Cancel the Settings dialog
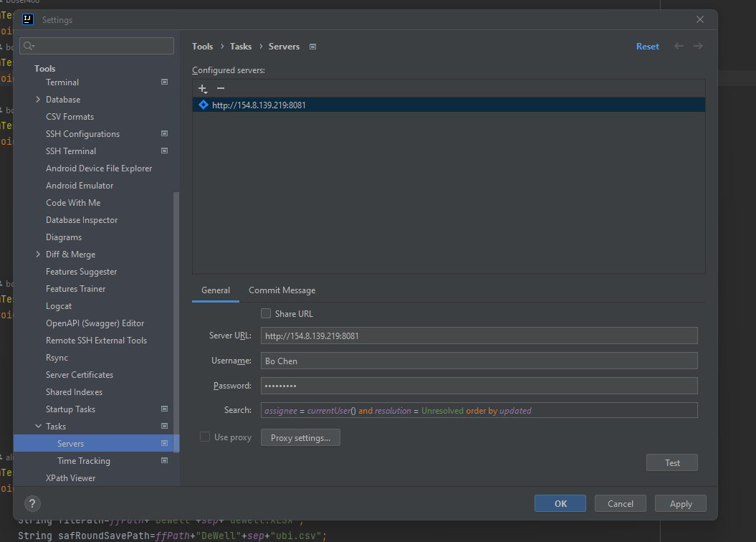The height and width of the screenshot is (542, 756). click(x=621, y=503)
